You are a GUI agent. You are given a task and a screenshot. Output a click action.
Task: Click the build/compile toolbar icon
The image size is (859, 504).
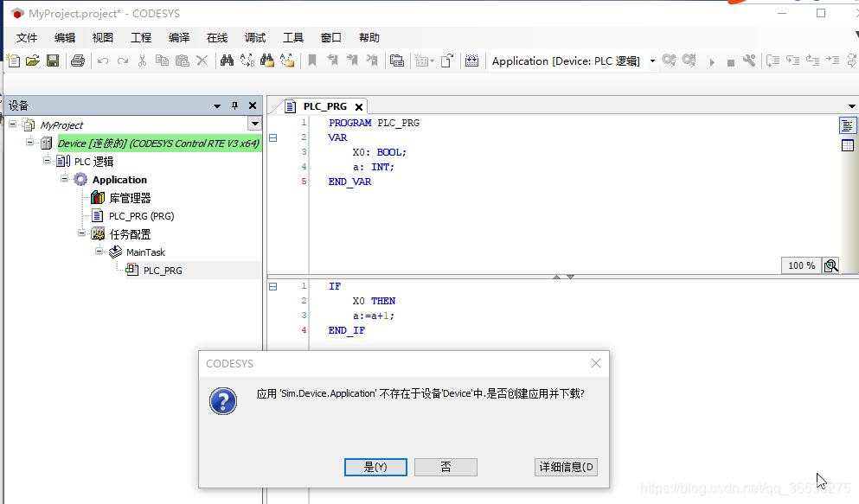tap(471, 61)
